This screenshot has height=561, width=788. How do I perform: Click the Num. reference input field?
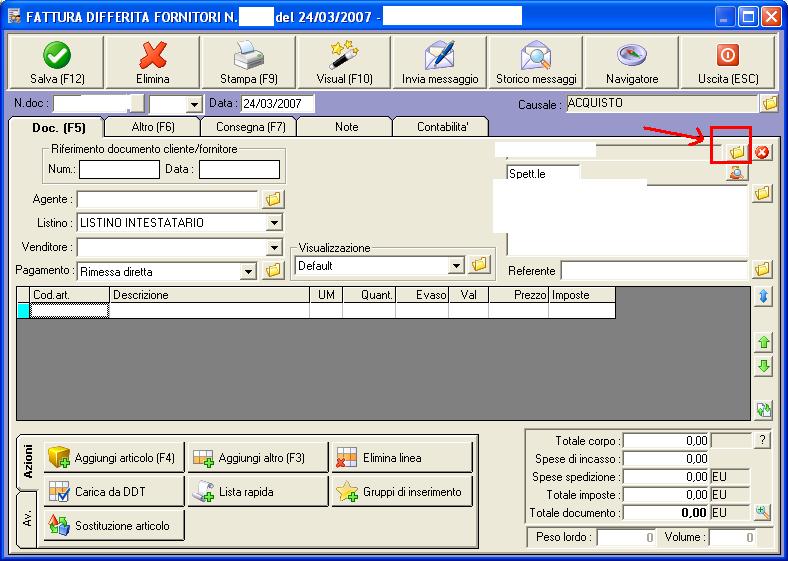tap(119, 169)
